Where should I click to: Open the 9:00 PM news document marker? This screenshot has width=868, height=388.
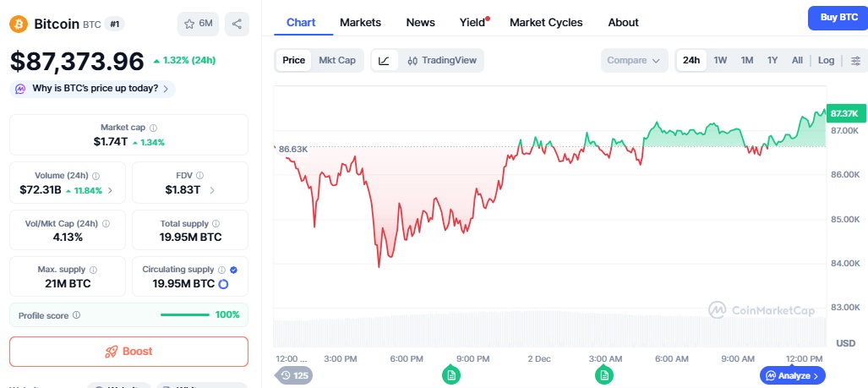[x=451, y=375]
